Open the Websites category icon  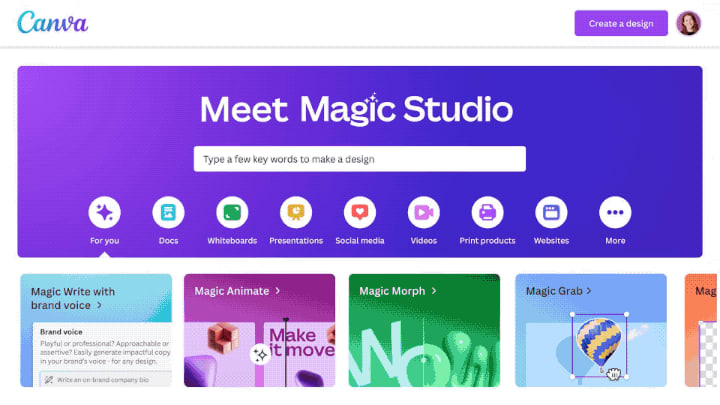point(551,212)
